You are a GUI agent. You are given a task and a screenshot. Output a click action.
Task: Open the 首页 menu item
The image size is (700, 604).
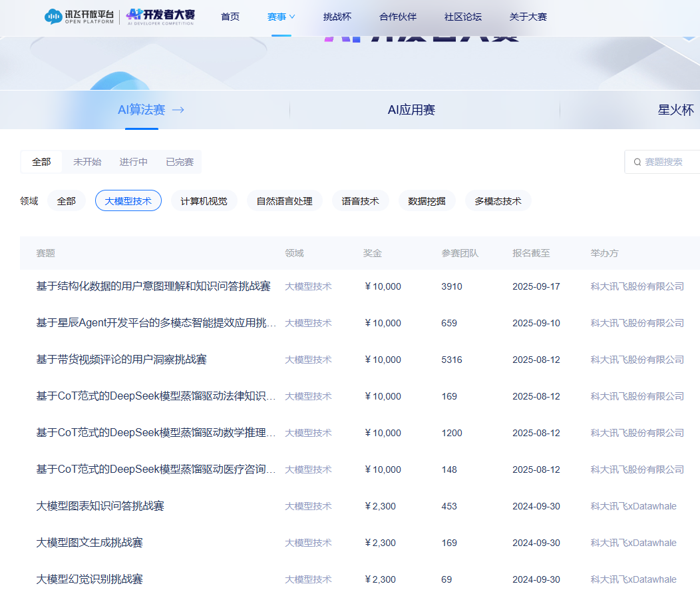pyautogui.click(x=230, y=17)
